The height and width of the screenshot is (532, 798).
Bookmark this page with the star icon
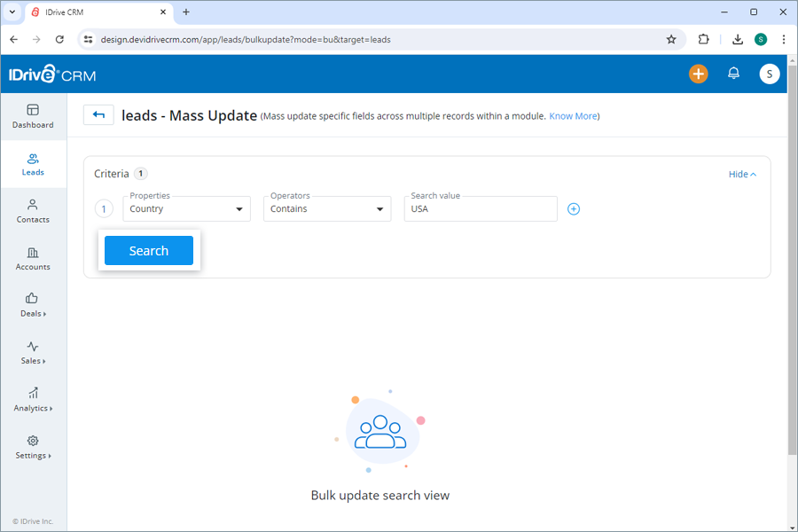(x=671, y=40)
